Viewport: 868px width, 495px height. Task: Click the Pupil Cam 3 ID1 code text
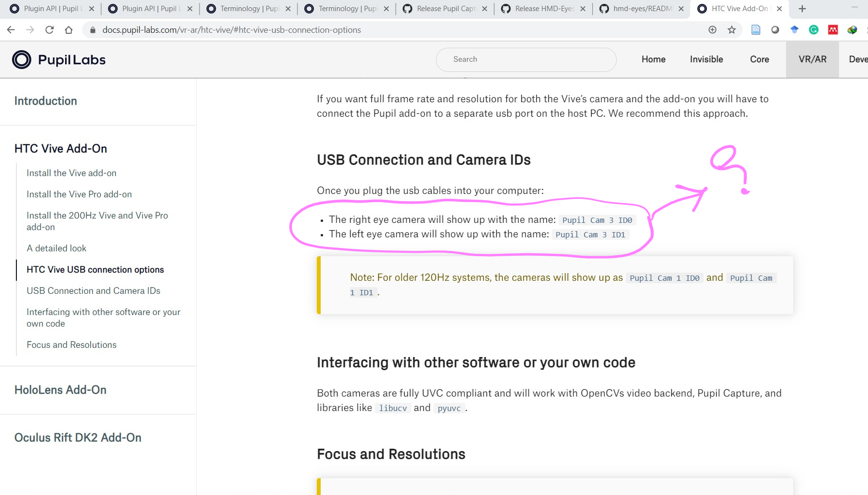coord(590,234)
